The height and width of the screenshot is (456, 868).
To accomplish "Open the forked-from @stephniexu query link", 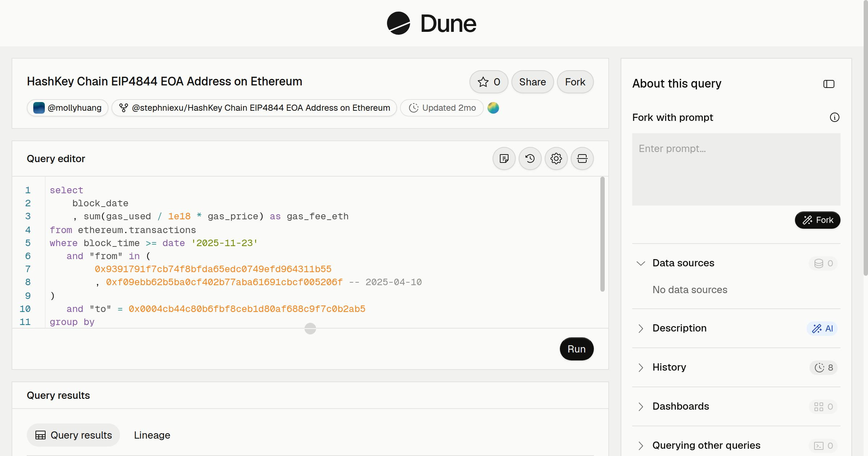I will [x=254, y=108].
